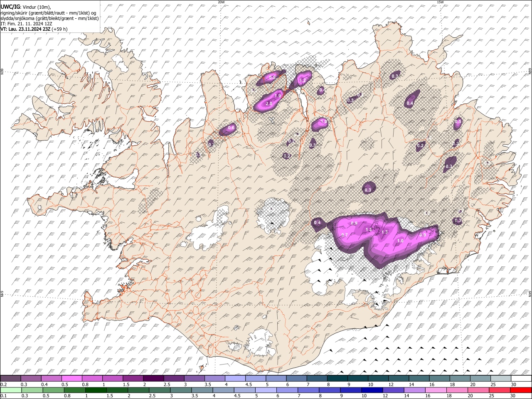
Task: Click top-row legend swatch between 4 and 4.5
Action: (235, 379)
